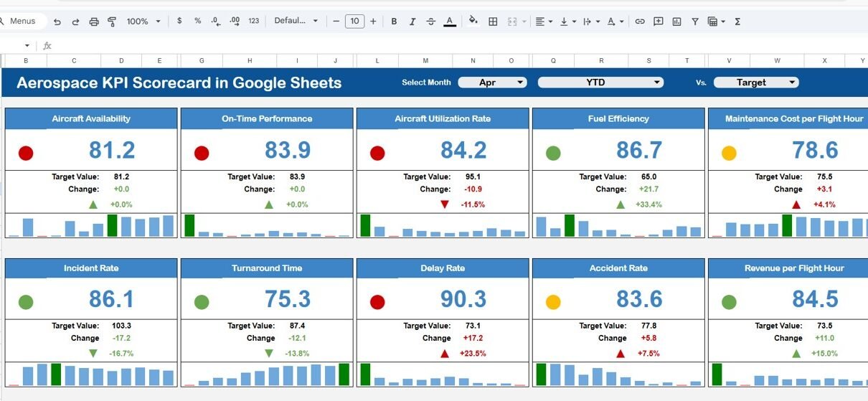Image resolution: width=868 pixels, height=401 pixels.
Task: Click the Format as currency button
Action: (179, 22)
